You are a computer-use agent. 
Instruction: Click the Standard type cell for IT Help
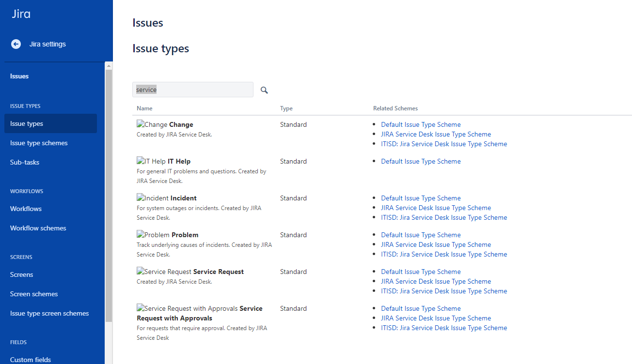293,161
